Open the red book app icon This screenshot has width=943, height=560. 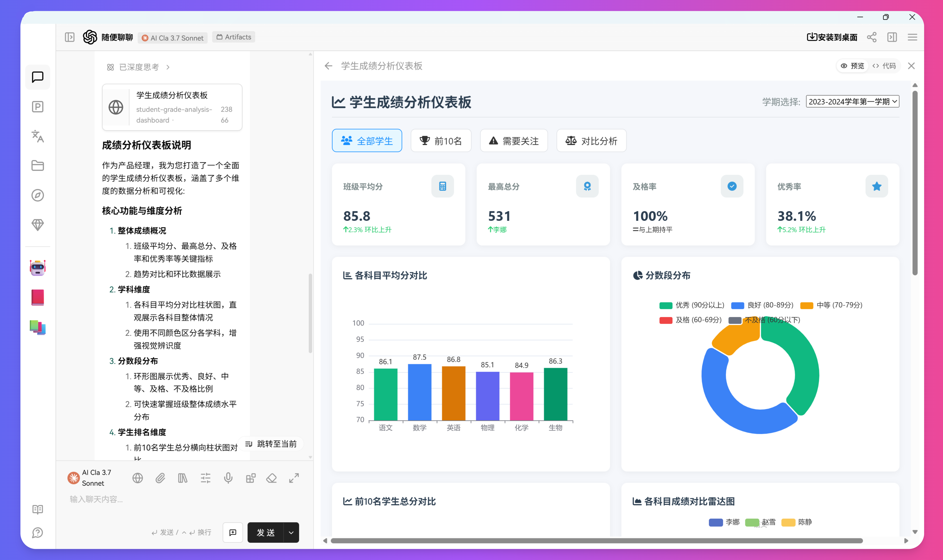(37, 297)
